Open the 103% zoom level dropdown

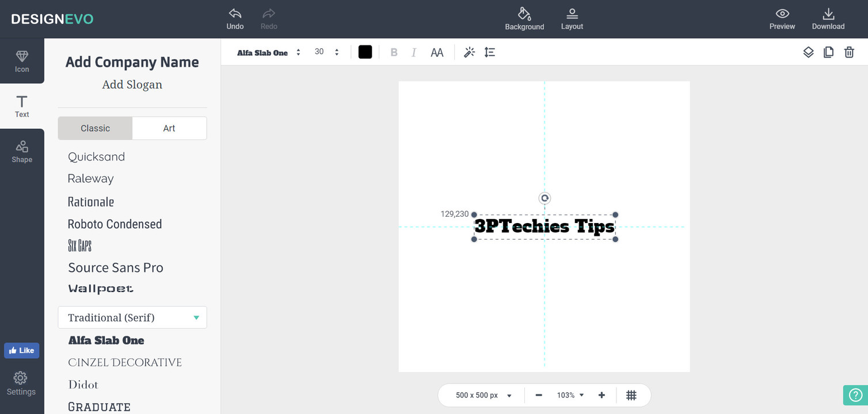570,395
